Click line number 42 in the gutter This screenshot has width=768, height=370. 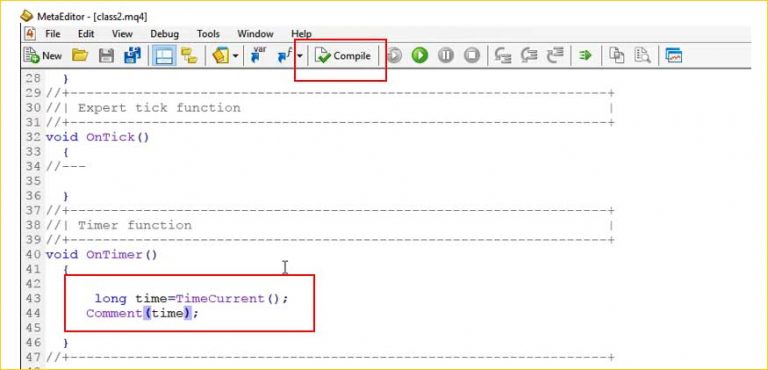click(33, 284)
